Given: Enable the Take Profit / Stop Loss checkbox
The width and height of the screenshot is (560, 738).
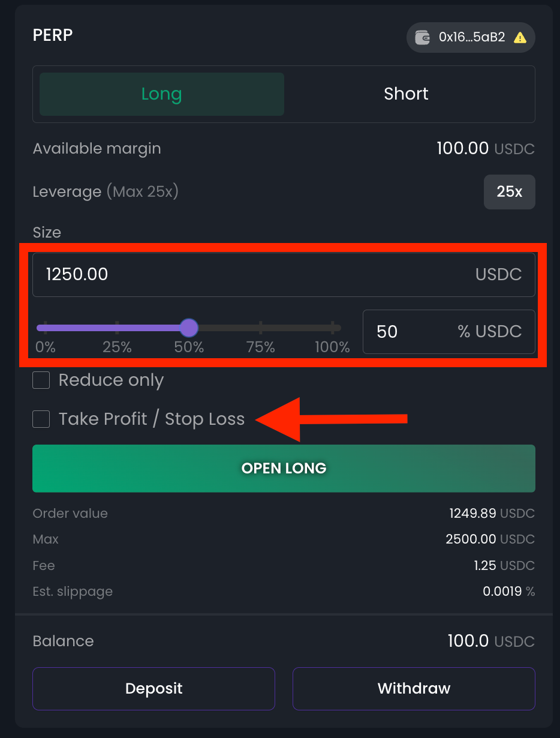Looking at the screenshot, I should [x=41, y=419].
